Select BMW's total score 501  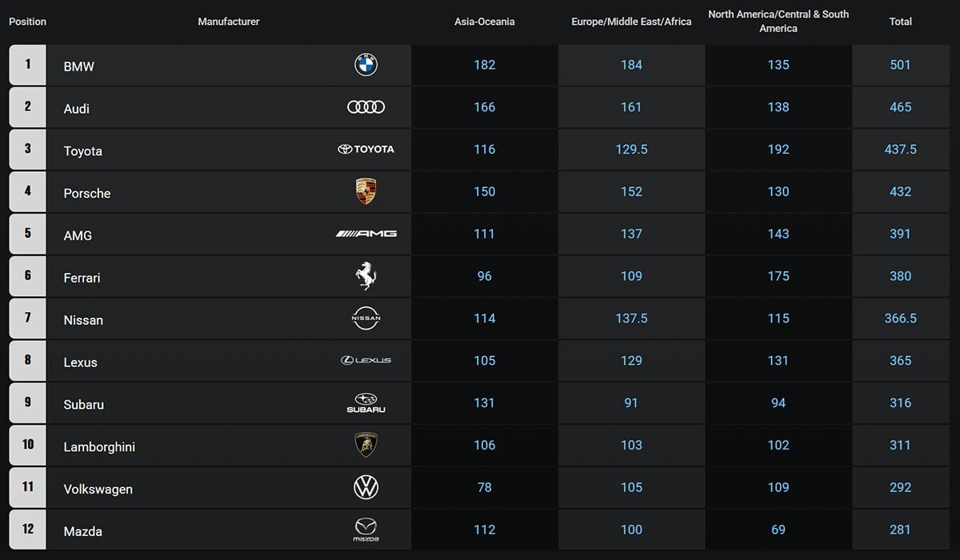tap(900, 65)
